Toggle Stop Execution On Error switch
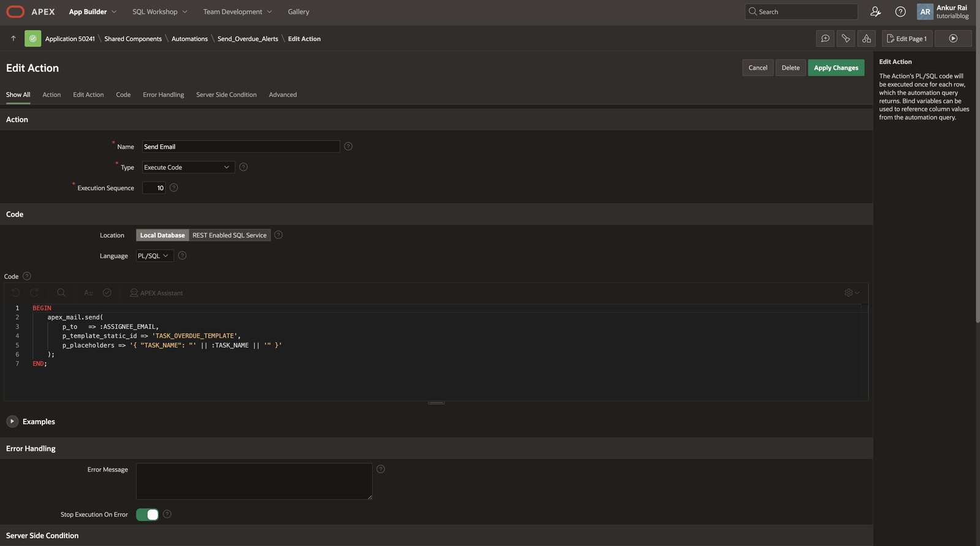 (147, 515)
